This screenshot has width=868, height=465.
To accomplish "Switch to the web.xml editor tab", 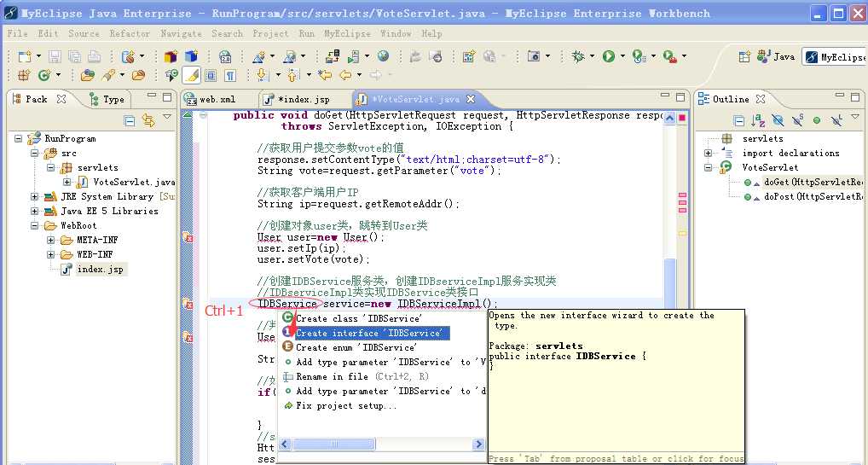I will click(218, 99).
